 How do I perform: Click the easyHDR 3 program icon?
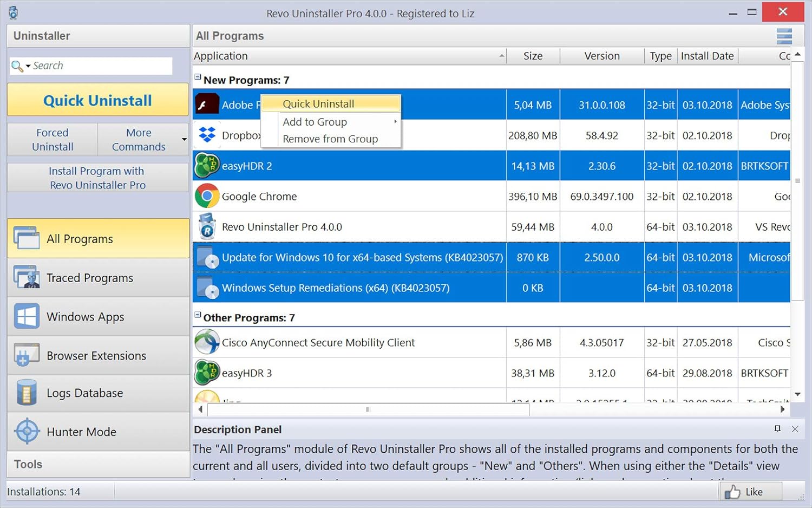(x=207, y=373)
